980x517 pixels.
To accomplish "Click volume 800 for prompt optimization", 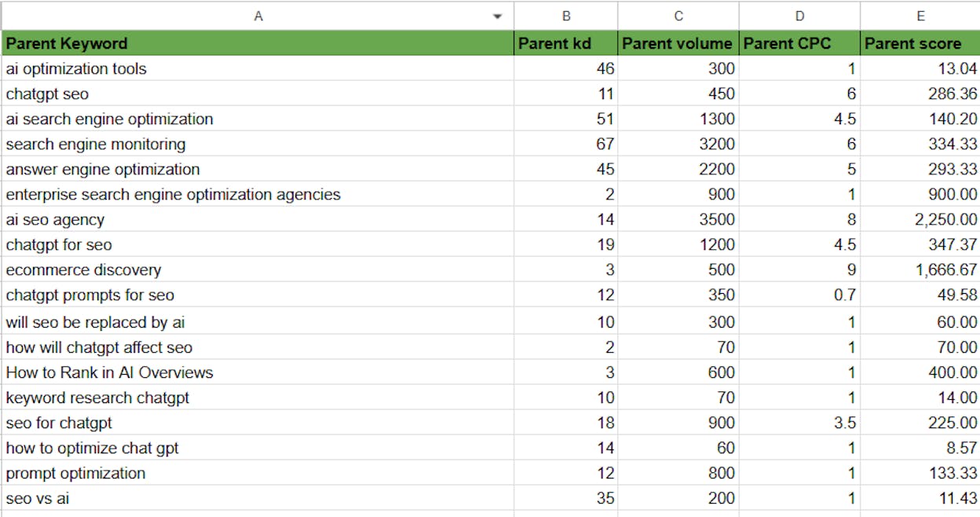I will [x=678, y=473].
